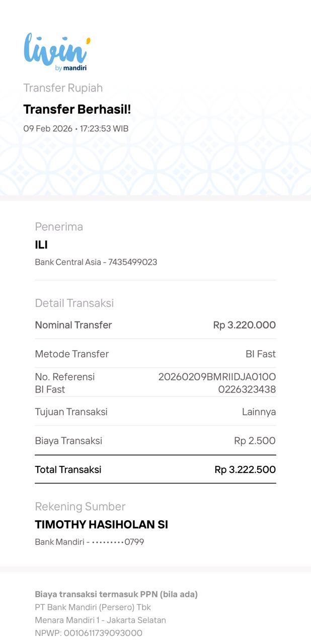This screenshot has width=311, height=644.
Task: Click the Bank Central Asia account number
Action: [x=96, y=262]
